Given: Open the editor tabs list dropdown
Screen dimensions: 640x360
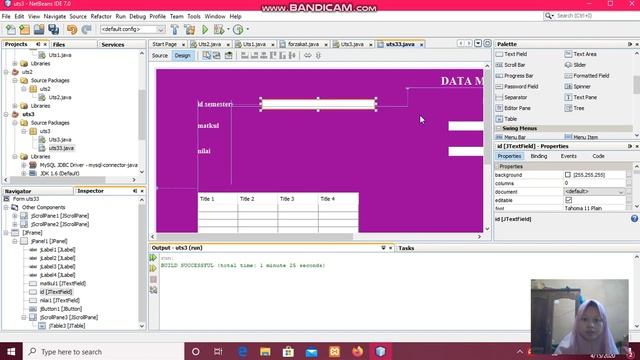Looking at the screenshot, I should (x=478, y=43).
